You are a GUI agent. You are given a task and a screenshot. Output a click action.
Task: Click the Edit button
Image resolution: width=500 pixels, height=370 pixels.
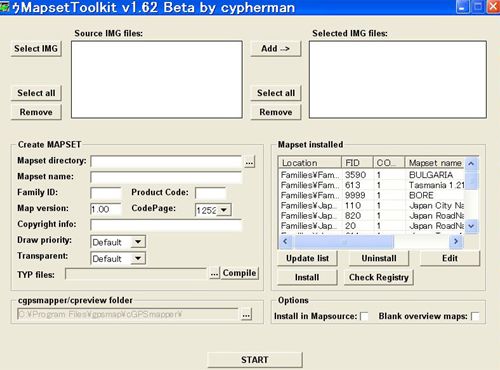click(x=450, y=258)
